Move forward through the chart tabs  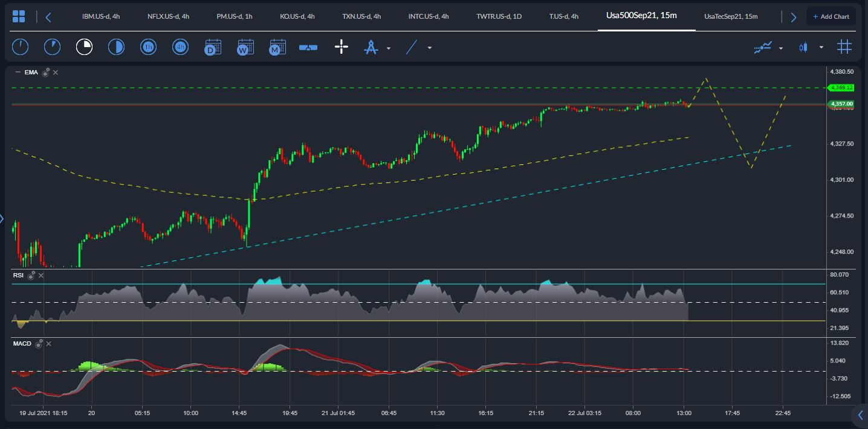(794, 17)
